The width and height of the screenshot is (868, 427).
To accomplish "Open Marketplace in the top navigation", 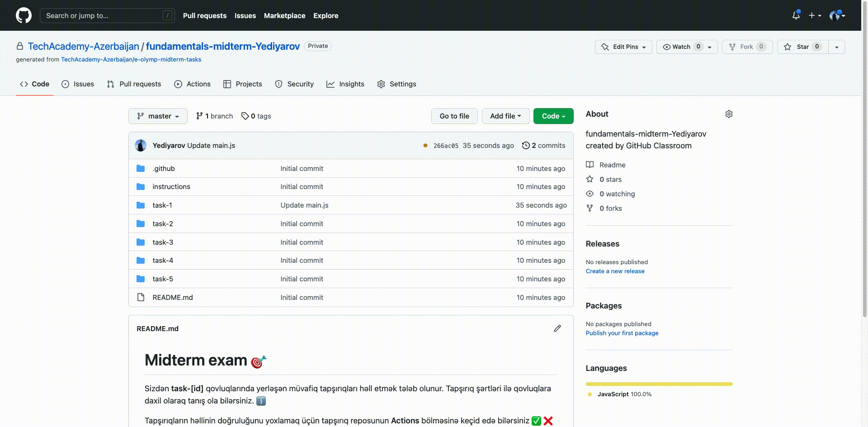I will pos(284,15).
